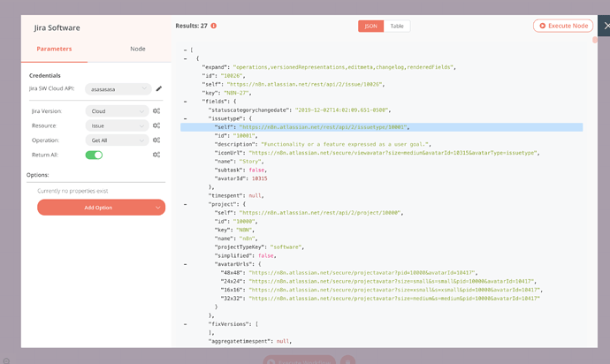Viewport: 610px width, 364px height.
Task: Open the gears options beside Return All
Action: pyautogui.click(x=156, y=155)
